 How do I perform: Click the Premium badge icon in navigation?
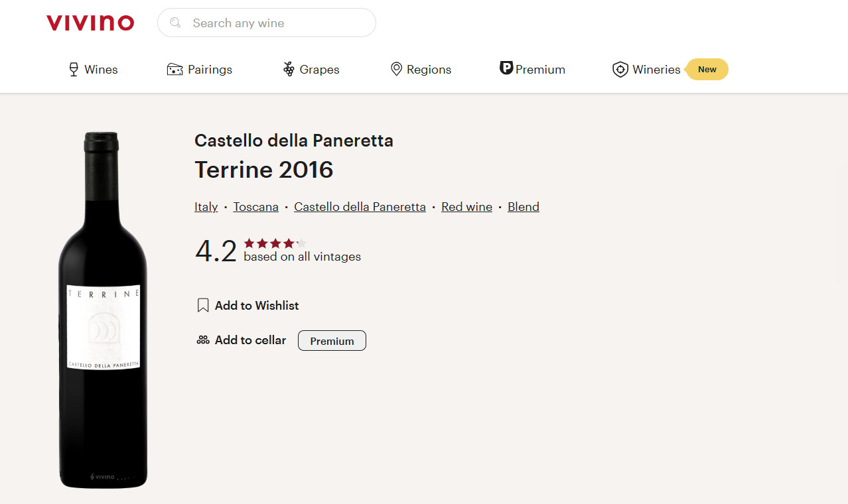506,68
